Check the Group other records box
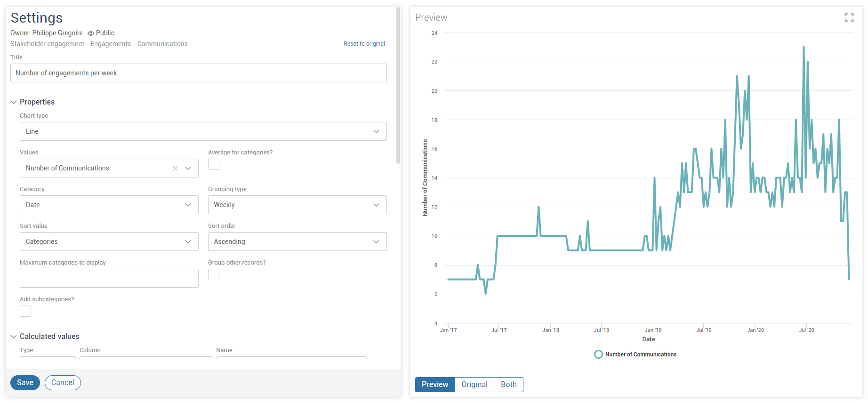This screenshot has height=403, width=868. 214,274
